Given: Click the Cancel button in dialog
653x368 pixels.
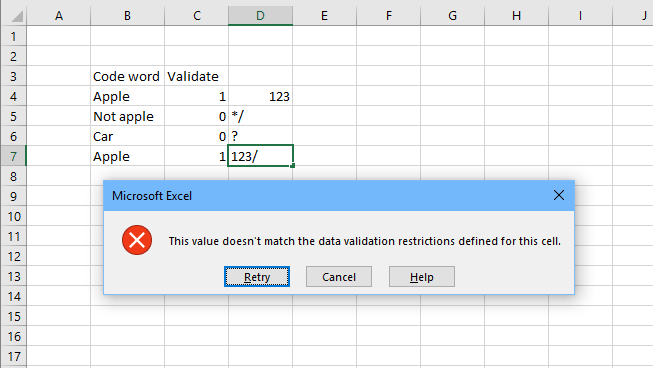Looking at the screenshot, I should tap(339, 277).
